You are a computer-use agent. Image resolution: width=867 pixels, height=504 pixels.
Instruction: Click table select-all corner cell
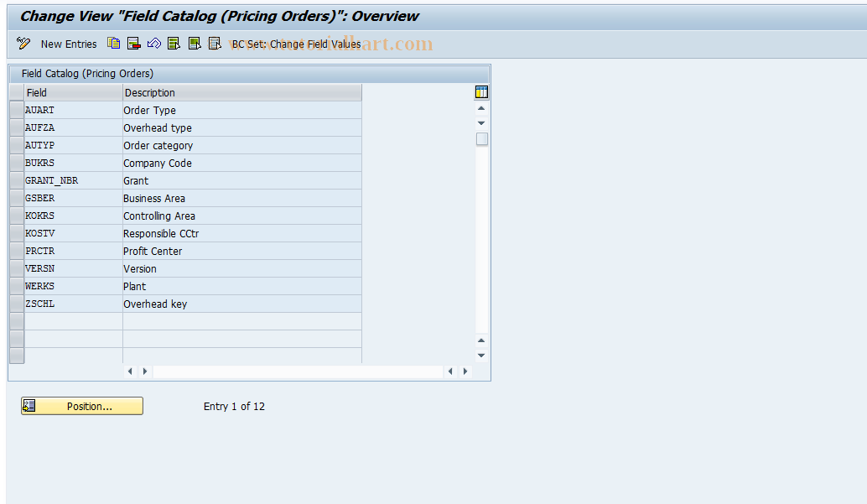[17, 92]
